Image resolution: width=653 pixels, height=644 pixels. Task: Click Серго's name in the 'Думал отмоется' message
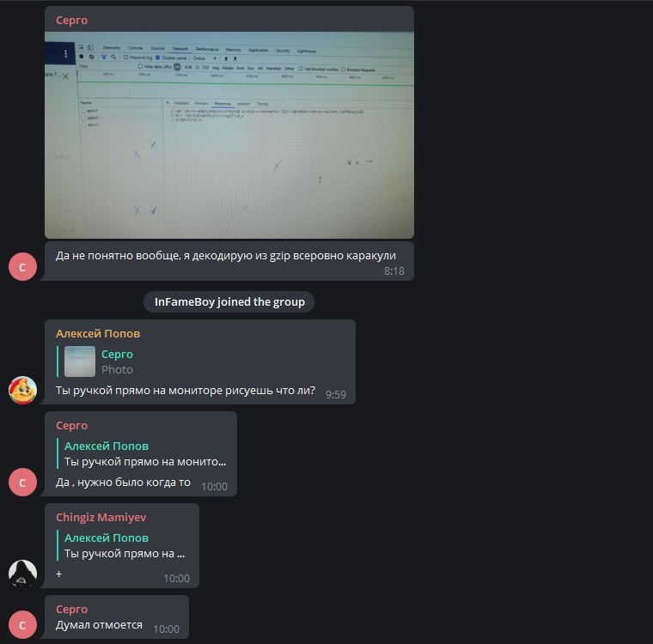coord(71,609)
